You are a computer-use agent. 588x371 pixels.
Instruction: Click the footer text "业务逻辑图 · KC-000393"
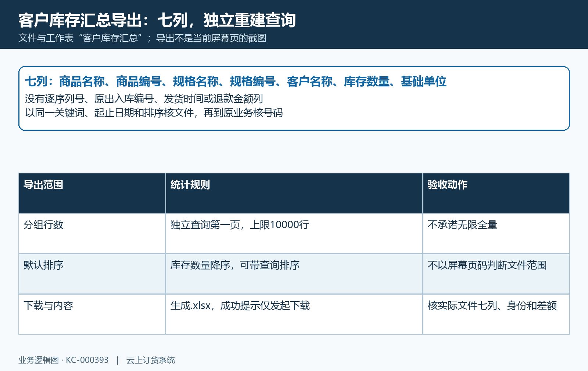[64, 360]
